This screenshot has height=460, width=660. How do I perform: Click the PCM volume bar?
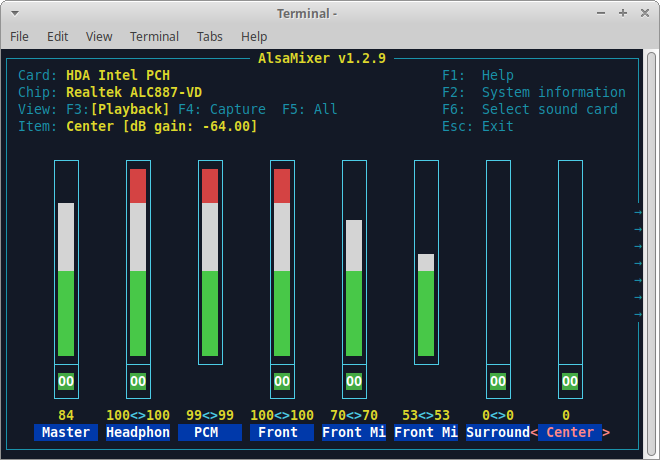coord(210,262)
